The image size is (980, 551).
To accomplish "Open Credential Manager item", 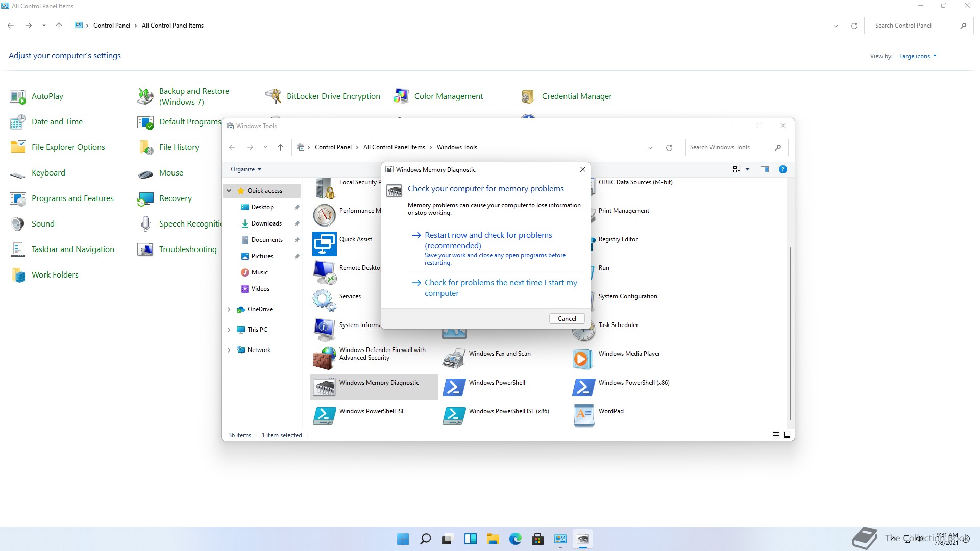I will 566,96.
